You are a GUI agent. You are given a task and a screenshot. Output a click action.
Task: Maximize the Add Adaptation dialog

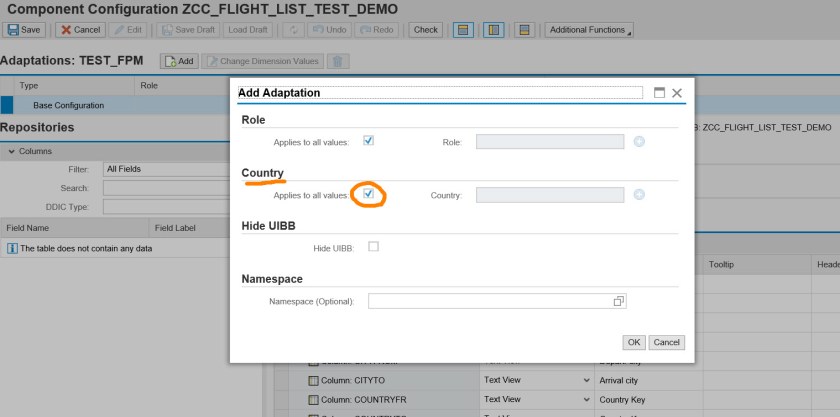pos(659,93)
